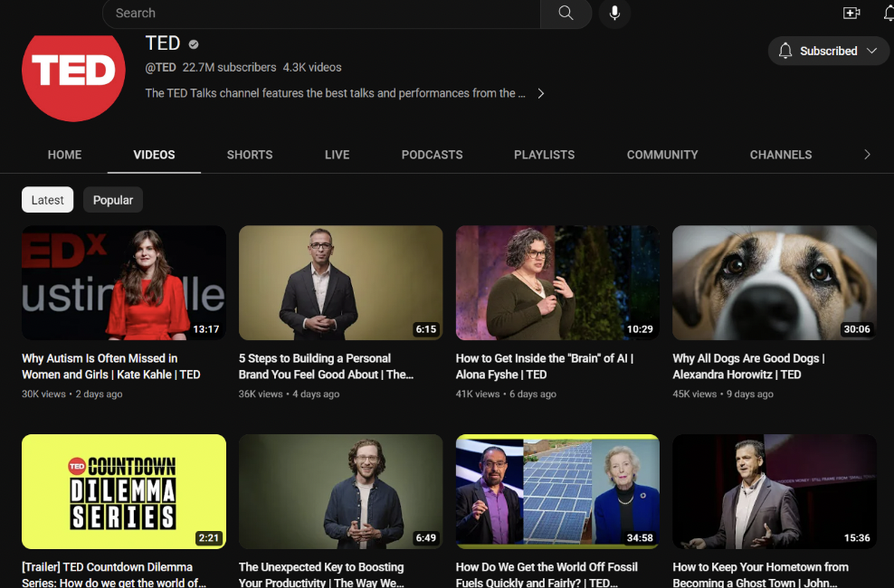Click the @TED channel handle
894x588 pixels.
tap(158, 67)
